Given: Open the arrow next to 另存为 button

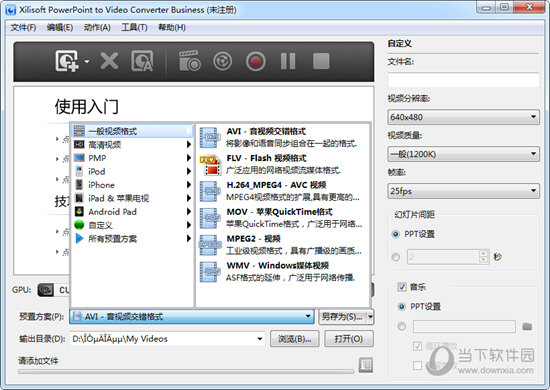Looking at the screenshot, I should [370, 317].
